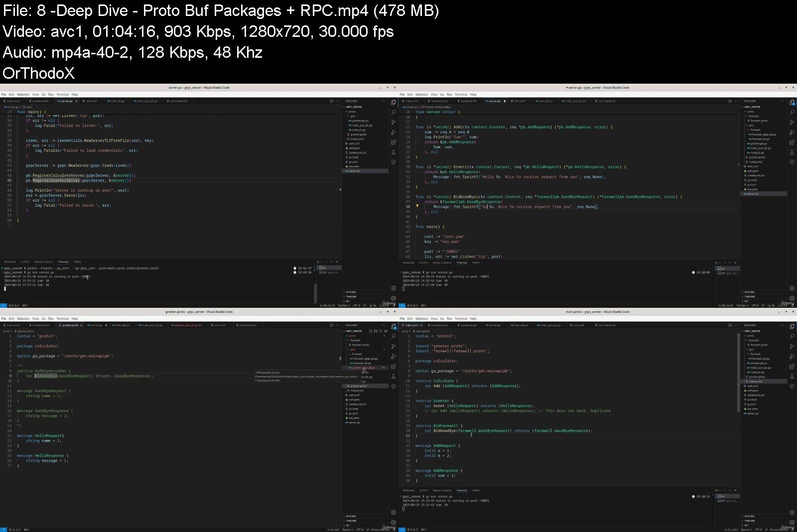Image resolution: width=797 pixels, height=532 pixels.
Task: Open Explorer icon in main.proto window
Action: click(792, 326)
